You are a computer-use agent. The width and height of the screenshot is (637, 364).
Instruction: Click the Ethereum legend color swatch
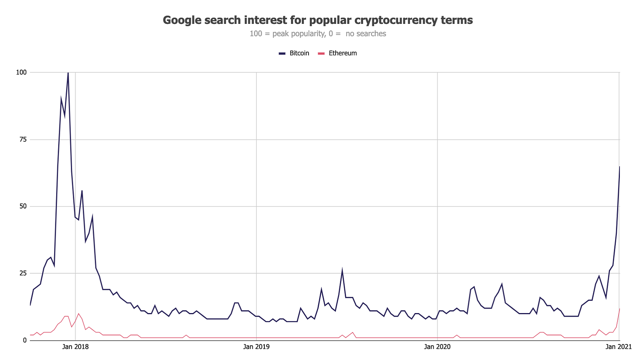tap(321, 53)
